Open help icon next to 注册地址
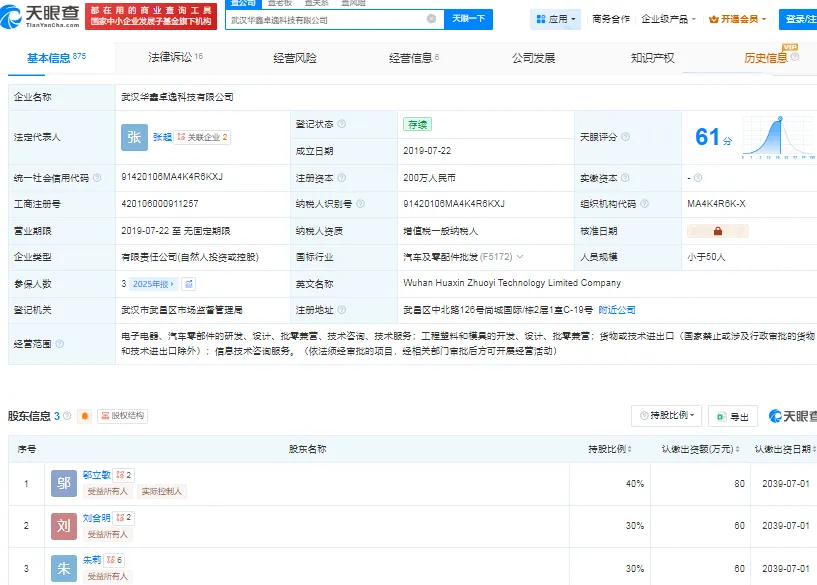 pos(342,310)
